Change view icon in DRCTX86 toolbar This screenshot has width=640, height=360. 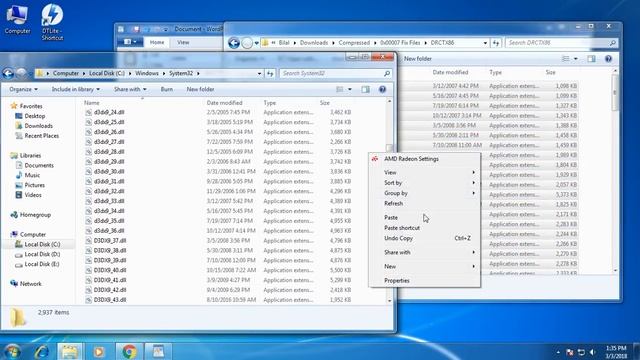566,59
